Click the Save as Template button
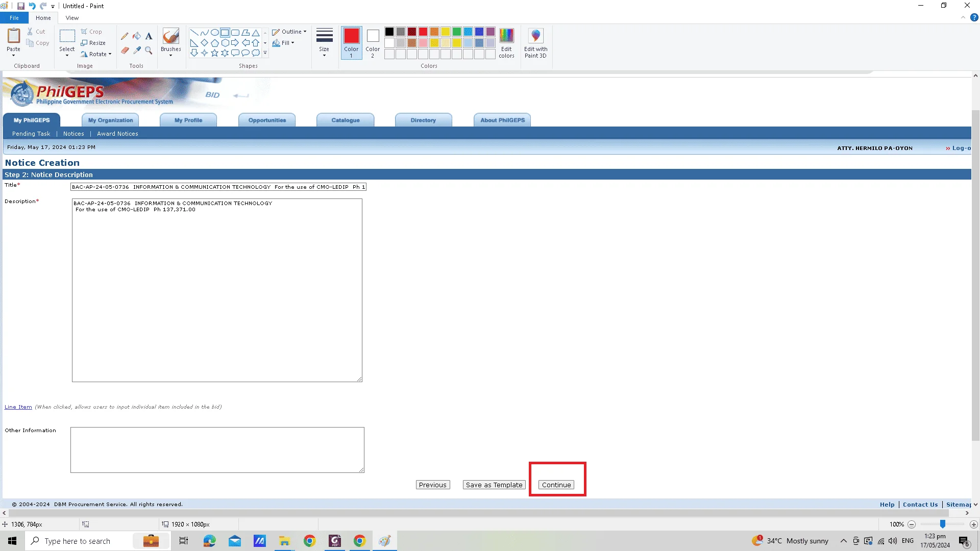The width and height of the screenshot is (980, 551). (x=494, y=485)
